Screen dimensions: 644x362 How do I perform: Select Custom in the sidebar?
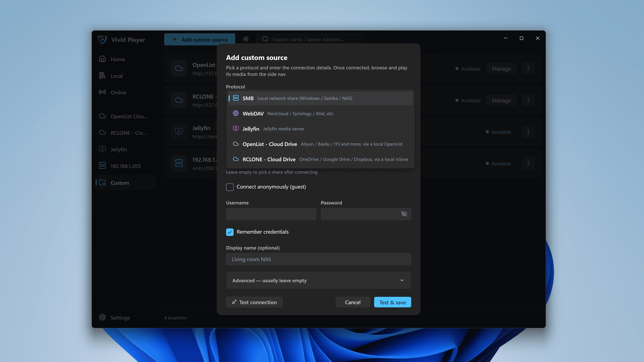tap(126, 183)
